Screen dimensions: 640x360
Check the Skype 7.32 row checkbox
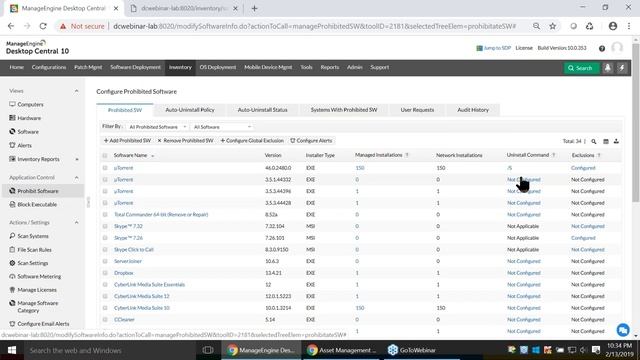click(x=105, y=226)
